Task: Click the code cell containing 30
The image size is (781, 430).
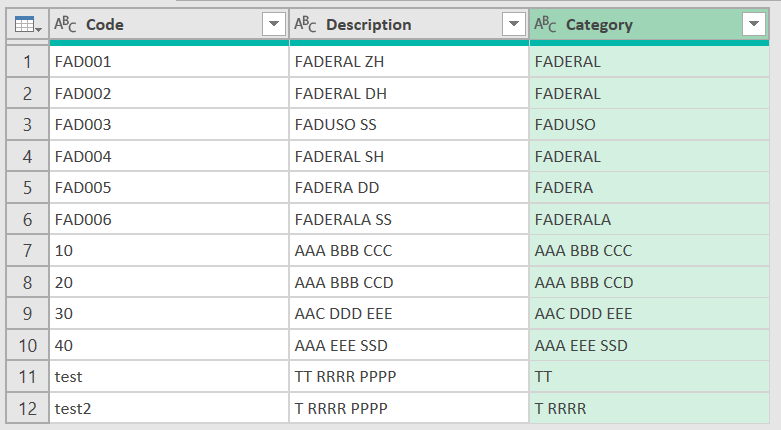Action: [x=169, y=314]
